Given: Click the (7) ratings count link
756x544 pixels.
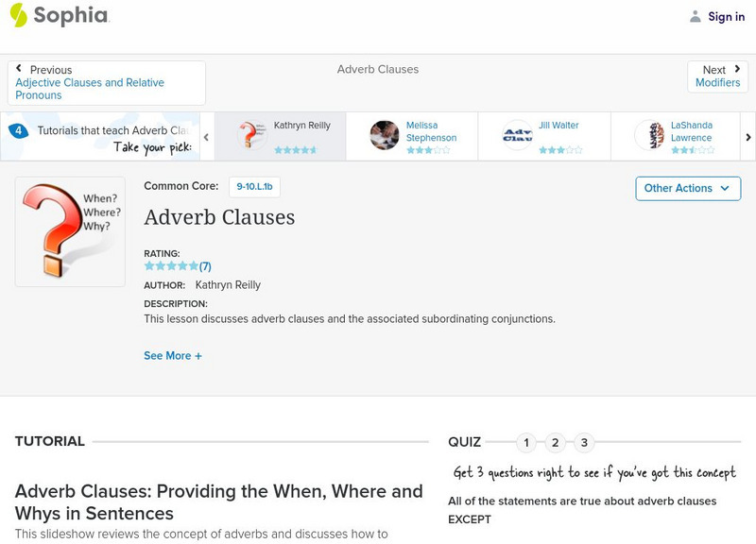Looking at the screenshot, I should [203, 265].
